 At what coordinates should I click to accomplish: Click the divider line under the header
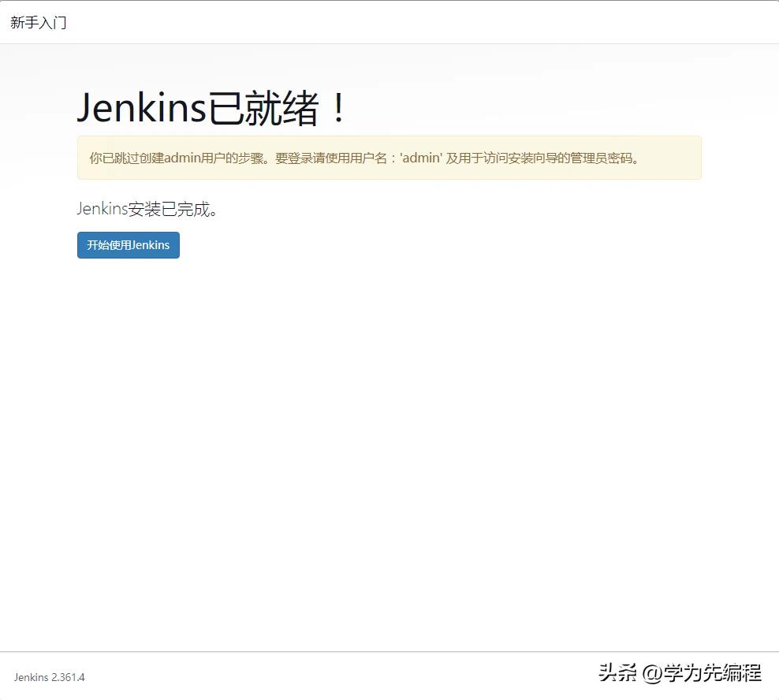389,45
